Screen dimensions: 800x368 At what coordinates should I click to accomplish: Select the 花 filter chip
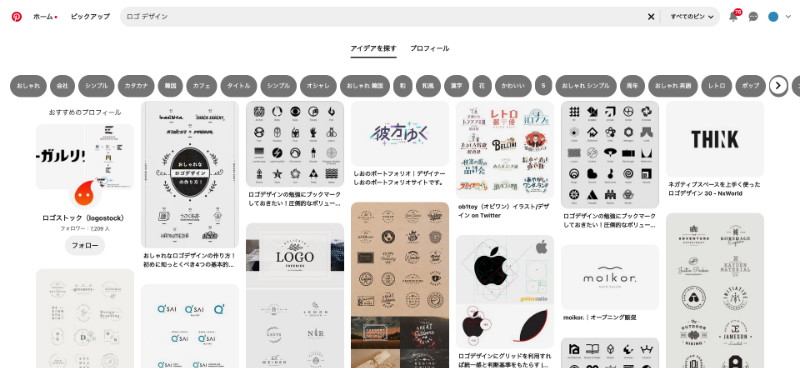[482, 86]
